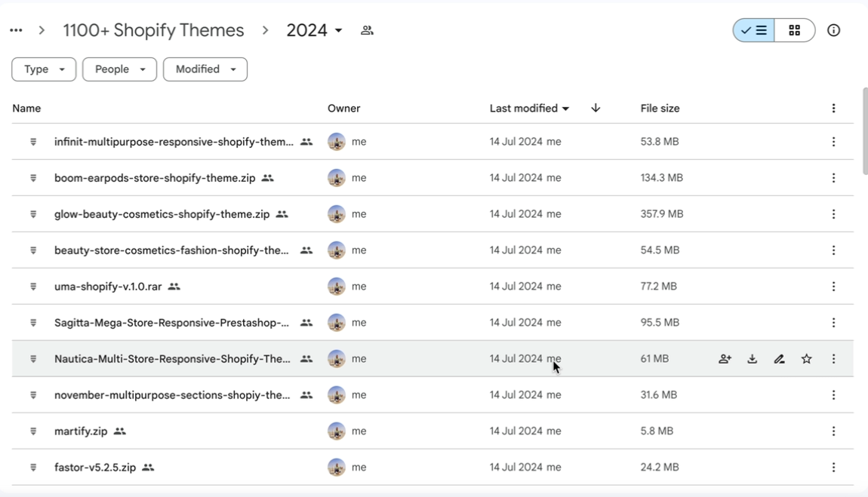Show hidden breadcrumb folders via the three dots
The image size is (868, 497).
[16, 30]
